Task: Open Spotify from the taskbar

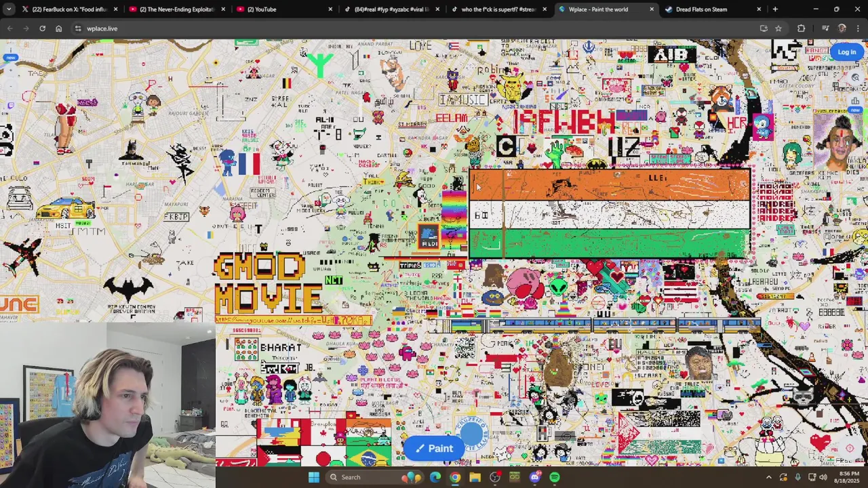Action: coord(555,477)
